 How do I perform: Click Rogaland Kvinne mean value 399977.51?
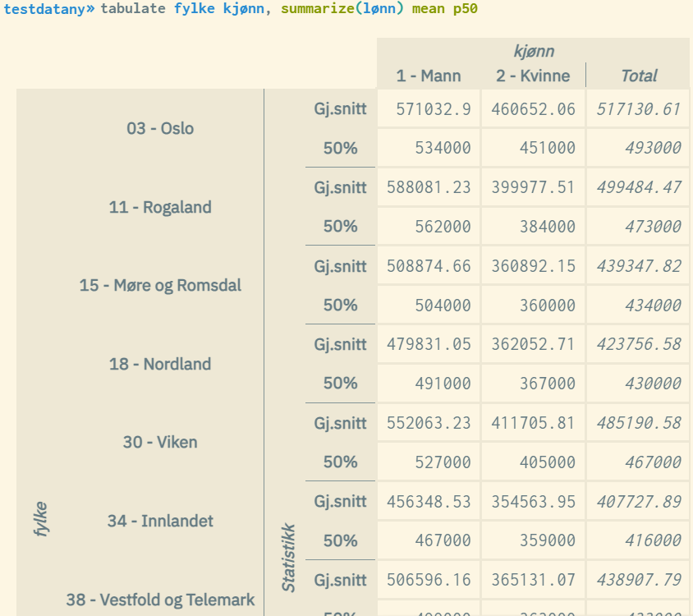coord(533,187)
